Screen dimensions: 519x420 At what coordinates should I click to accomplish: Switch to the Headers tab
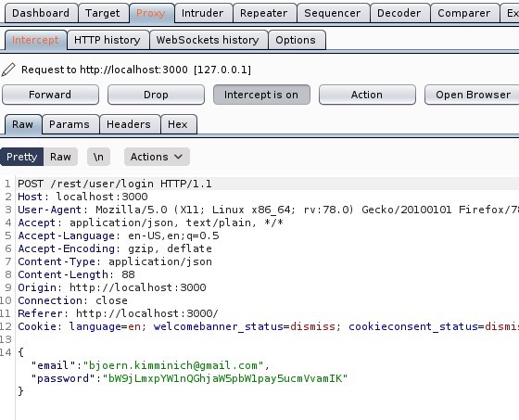(x=129, y=124)
